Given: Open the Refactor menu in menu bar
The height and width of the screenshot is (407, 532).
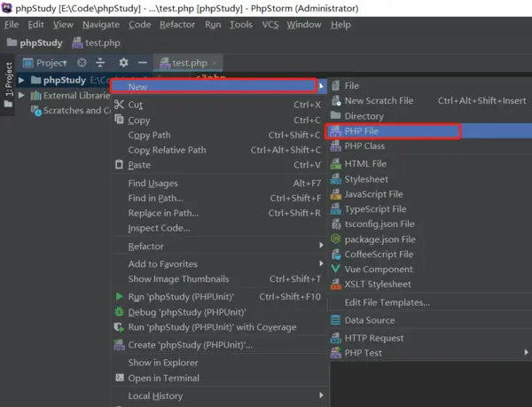Looking at the screenshot, I should click(177, 25).
